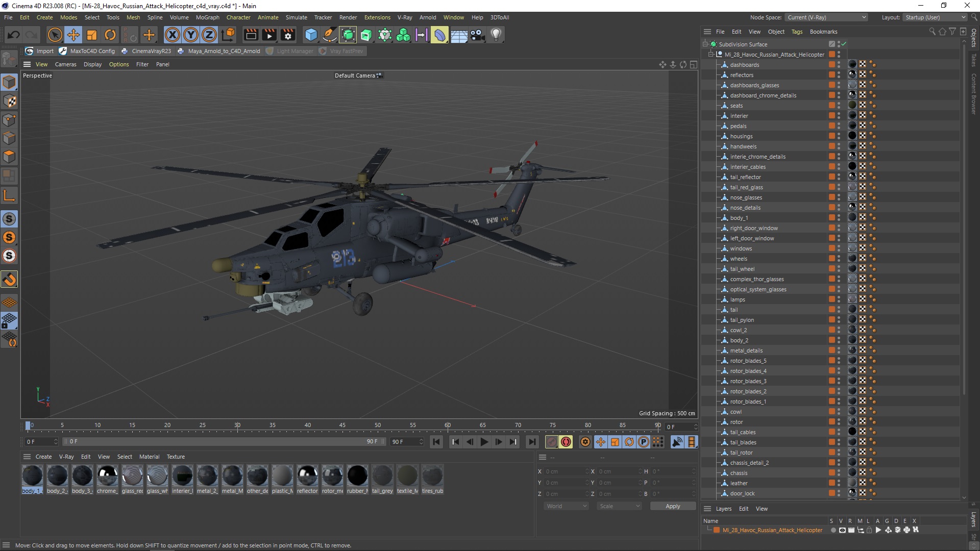
Task: Click the Simulate menu in menu bar
Action: tap(296, 17)
